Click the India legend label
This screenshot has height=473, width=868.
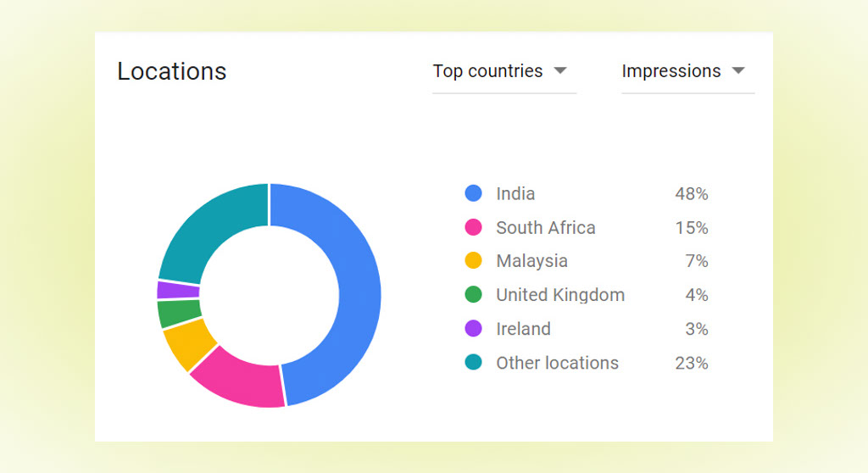[x=515, y=194]
